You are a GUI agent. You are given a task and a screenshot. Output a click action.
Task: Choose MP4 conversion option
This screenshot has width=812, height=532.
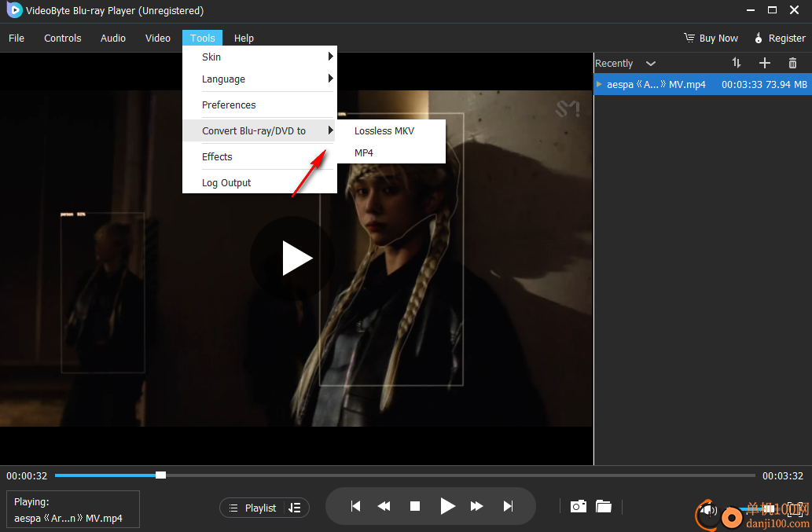click(391, 152)
